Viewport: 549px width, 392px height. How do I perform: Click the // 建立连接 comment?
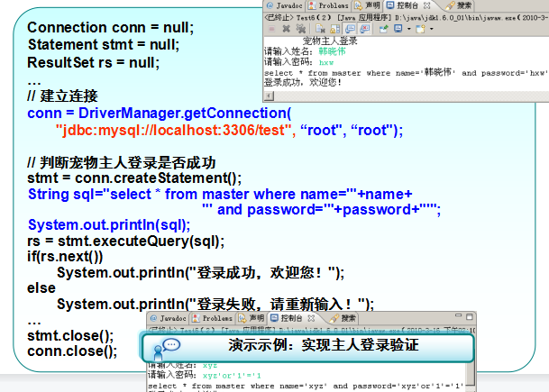[x=63, y=96]
